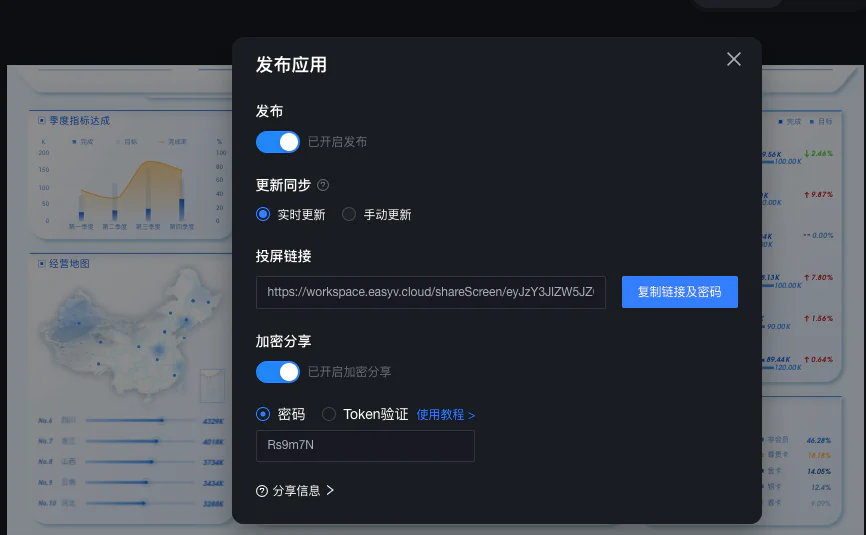Select 密码 as the sharing method
Viewport: 866px width, 535px height.
263,414
